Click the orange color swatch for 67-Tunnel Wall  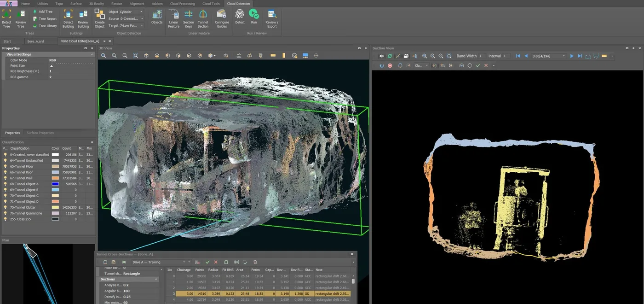tap(55, 178)
